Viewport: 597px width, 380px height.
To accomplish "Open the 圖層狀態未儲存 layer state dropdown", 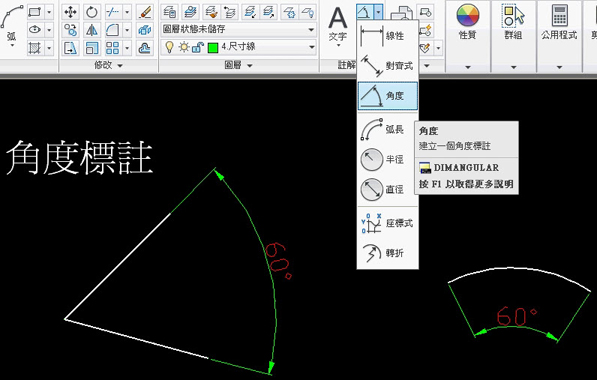I will click(239, 29).
